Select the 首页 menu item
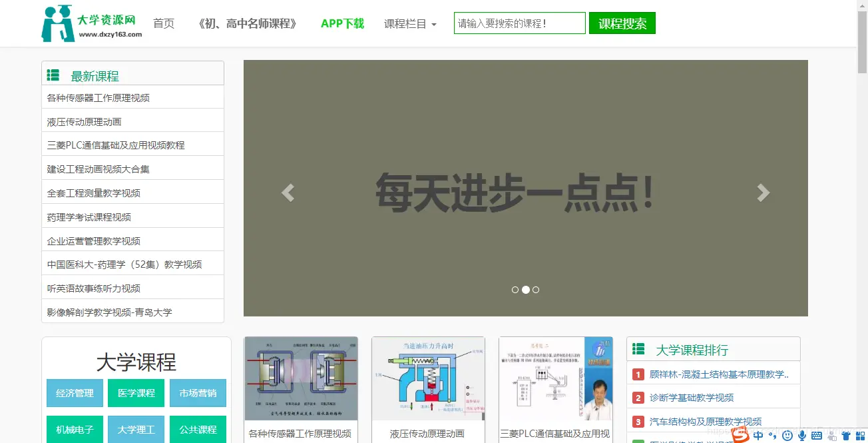This screenshot has height=443, width=868. pos(163,23)
